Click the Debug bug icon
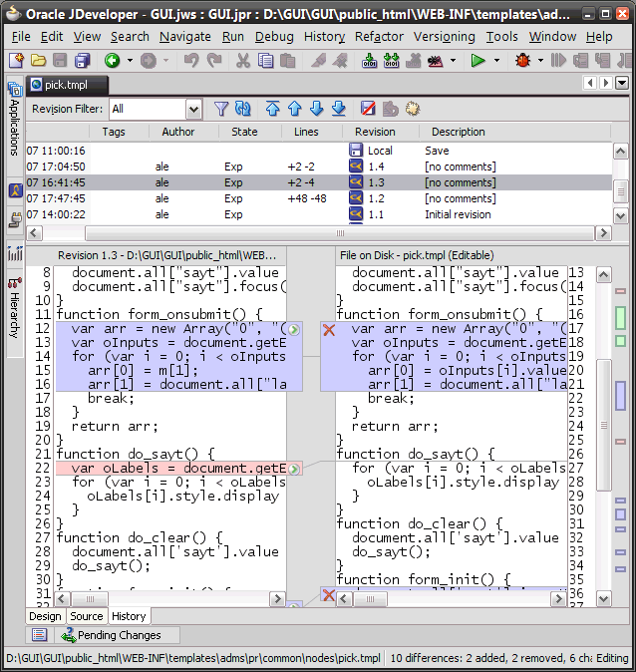636x672 pixels. tap(522, 61)
